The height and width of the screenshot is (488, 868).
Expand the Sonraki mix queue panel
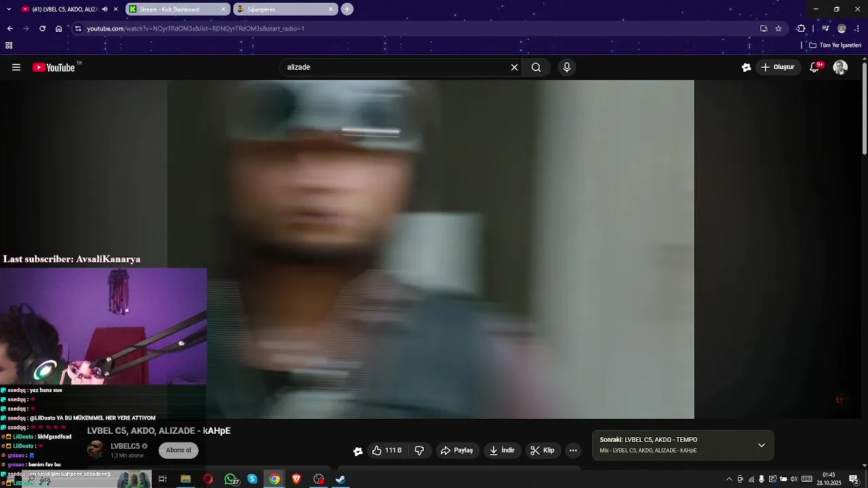click(762, 445)
